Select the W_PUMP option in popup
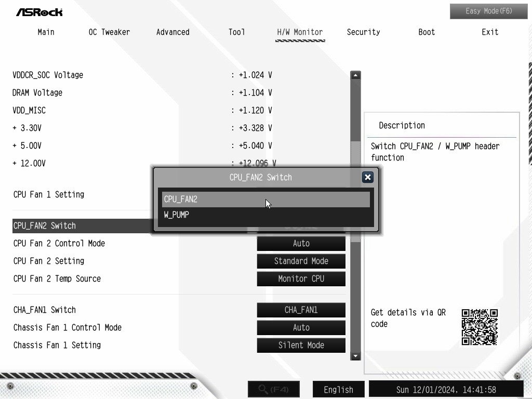 pos(265,215)
